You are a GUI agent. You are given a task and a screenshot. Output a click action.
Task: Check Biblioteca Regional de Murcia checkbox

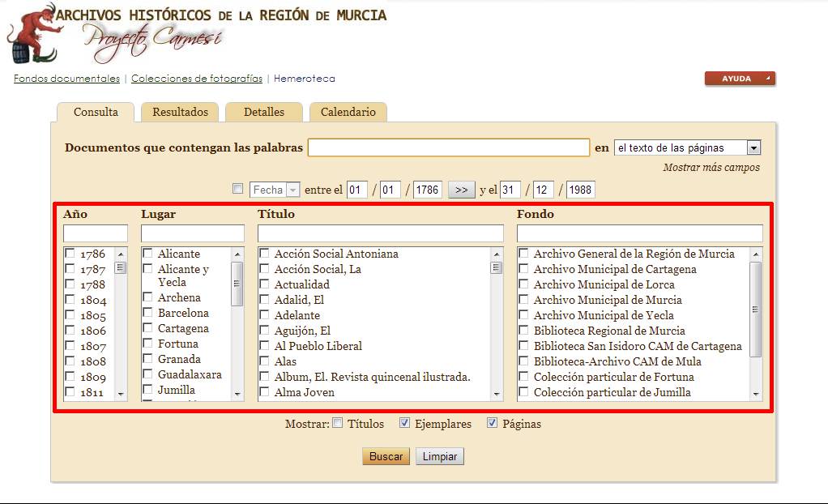point(523,330)
